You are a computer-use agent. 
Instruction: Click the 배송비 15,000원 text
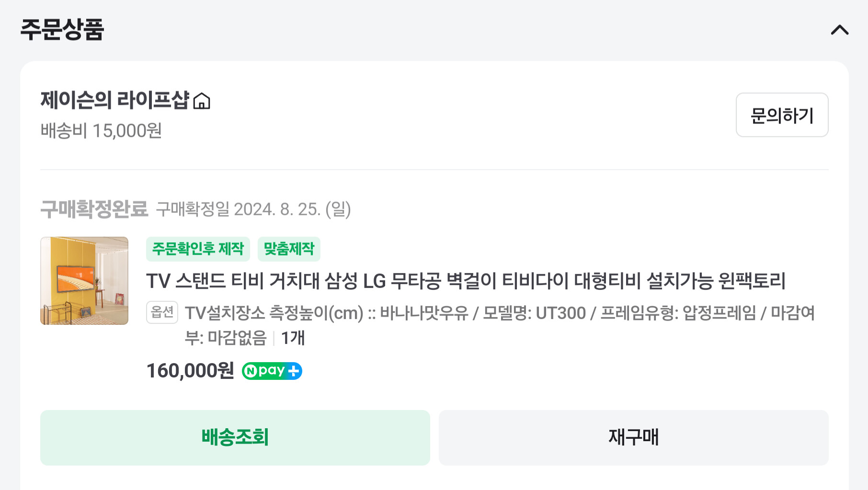pyautogui.click(x=101, y=131)
